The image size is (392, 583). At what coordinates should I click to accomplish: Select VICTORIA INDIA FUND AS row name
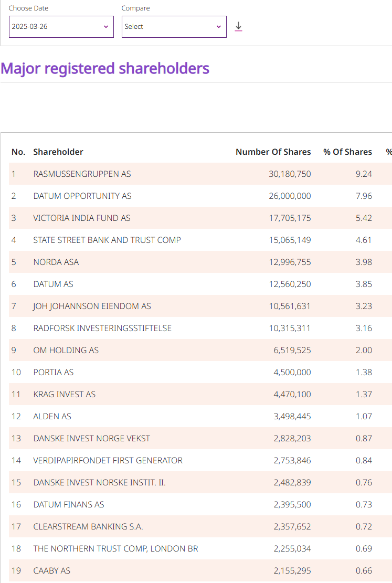[x=82, y=218]
